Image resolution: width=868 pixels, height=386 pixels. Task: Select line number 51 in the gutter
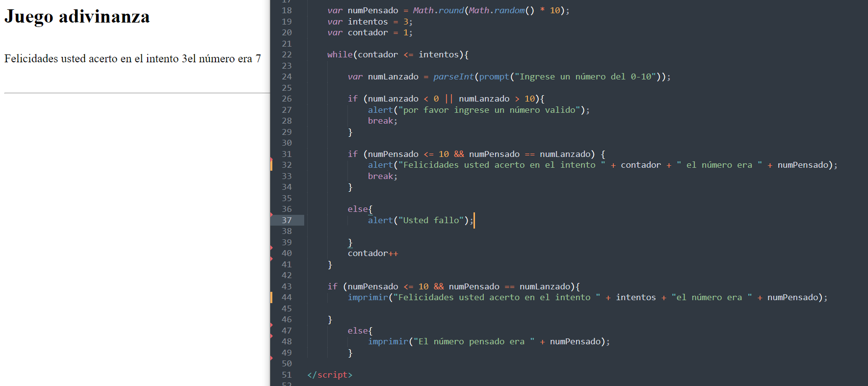point(287,375)
